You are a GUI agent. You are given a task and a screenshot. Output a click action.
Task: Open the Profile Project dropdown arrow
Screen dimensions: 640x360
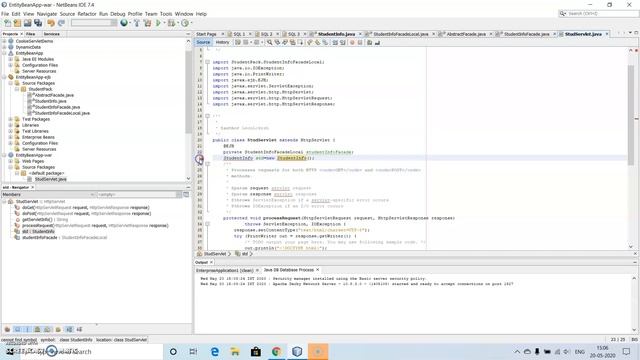point(191,23)
